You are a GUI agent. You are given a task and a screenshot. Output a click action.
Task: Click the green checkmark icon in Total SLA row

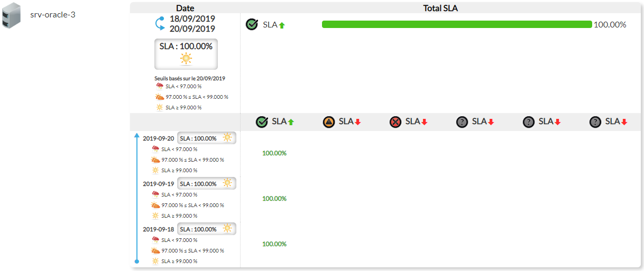[x=252, y=24]
